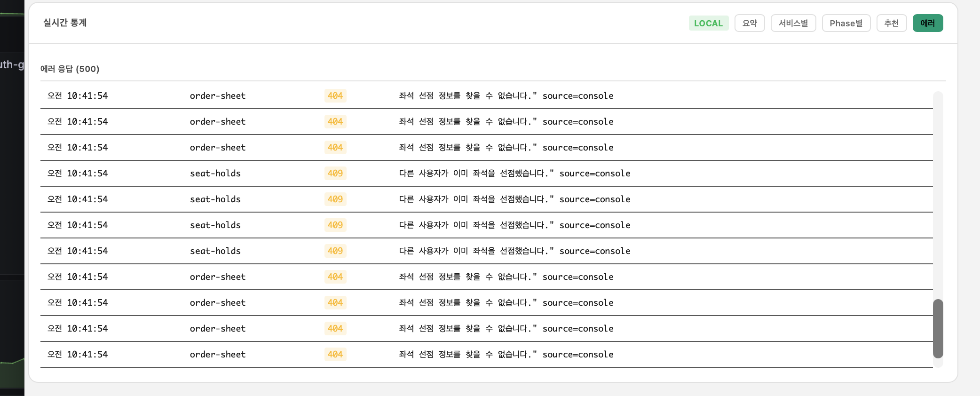
Task: Switch to the 요약 tab
Action: pyautogui.click(x=750, y=23)
